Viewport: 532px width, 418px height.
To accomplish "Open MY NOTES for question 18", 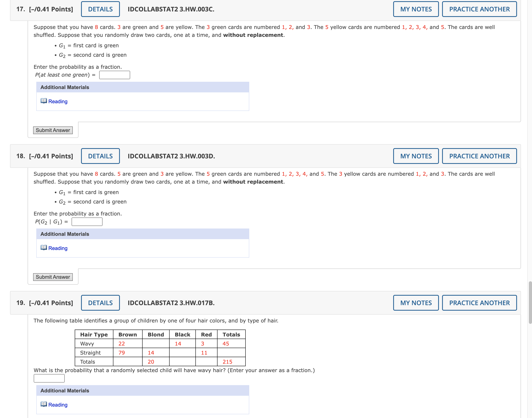I will [x=416, y=156].
